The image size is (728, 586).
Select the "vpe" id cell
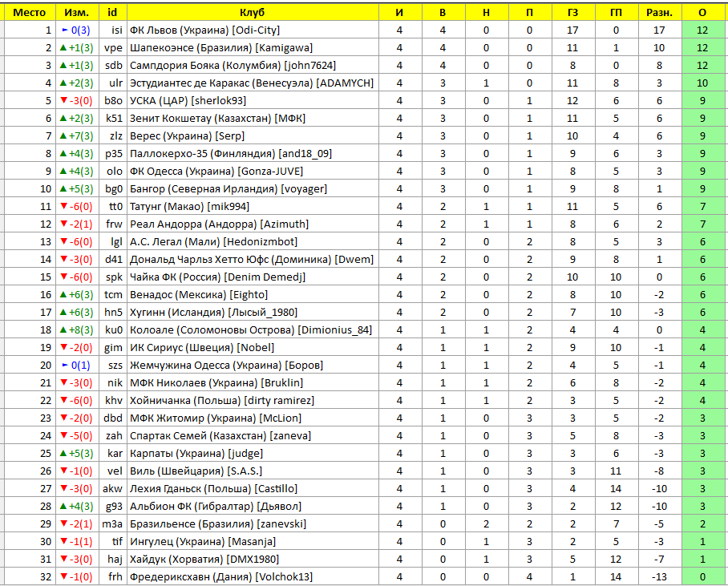point(113,48)
